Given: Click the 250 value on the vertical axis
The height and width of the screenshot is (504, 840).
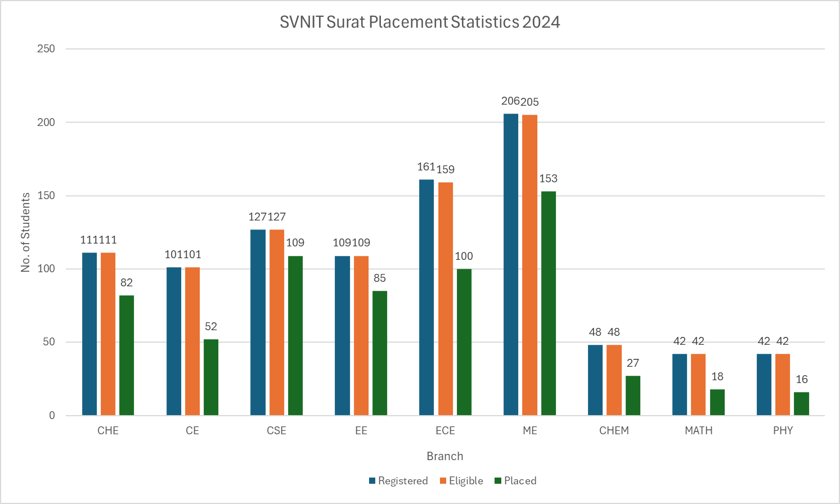Looking at the screenshot, I should point(46,49).
